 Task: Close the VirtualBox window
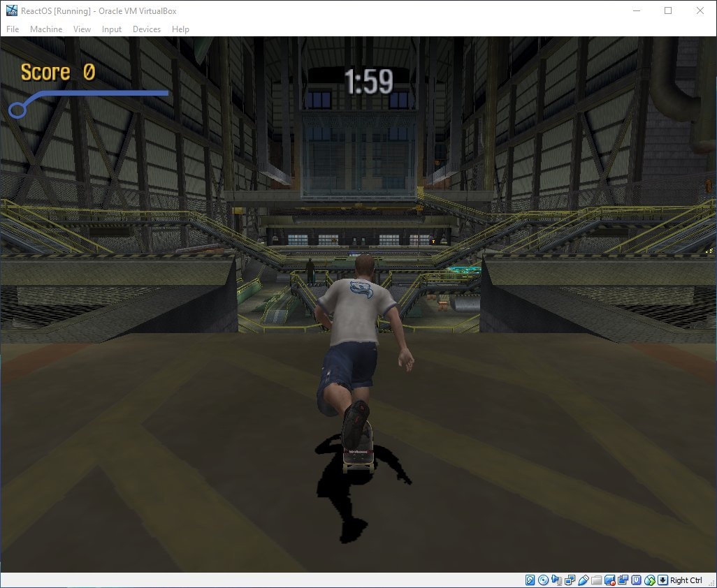[x=700, y=10]
